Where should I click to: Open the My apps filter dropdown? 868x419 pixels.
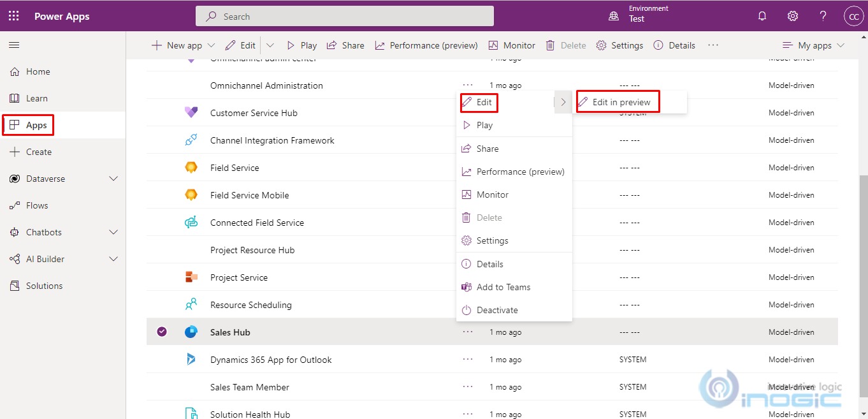813,45
